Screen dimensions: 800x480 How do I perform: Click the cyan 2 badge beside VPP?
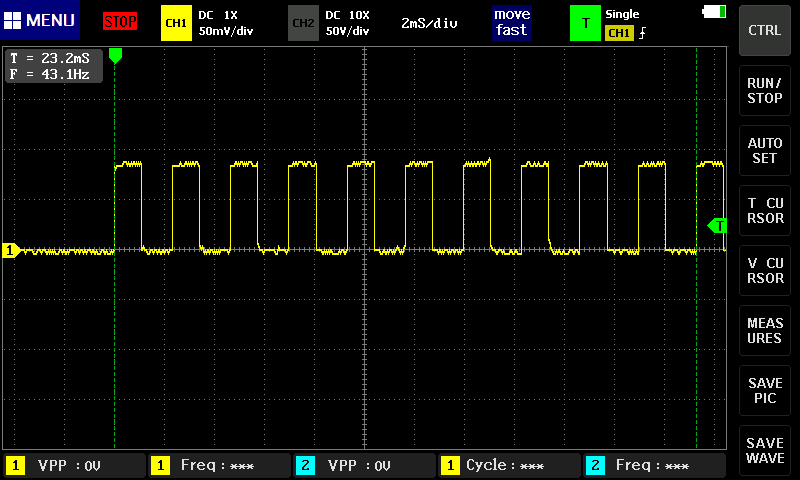(x=305, y=466)
